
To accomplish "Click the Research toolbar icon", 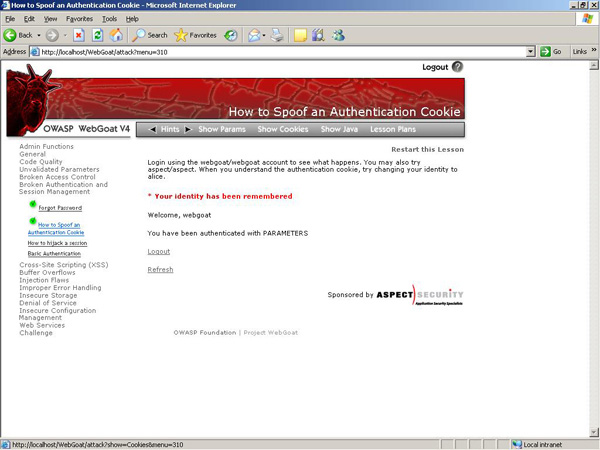I will click(318, 35).
